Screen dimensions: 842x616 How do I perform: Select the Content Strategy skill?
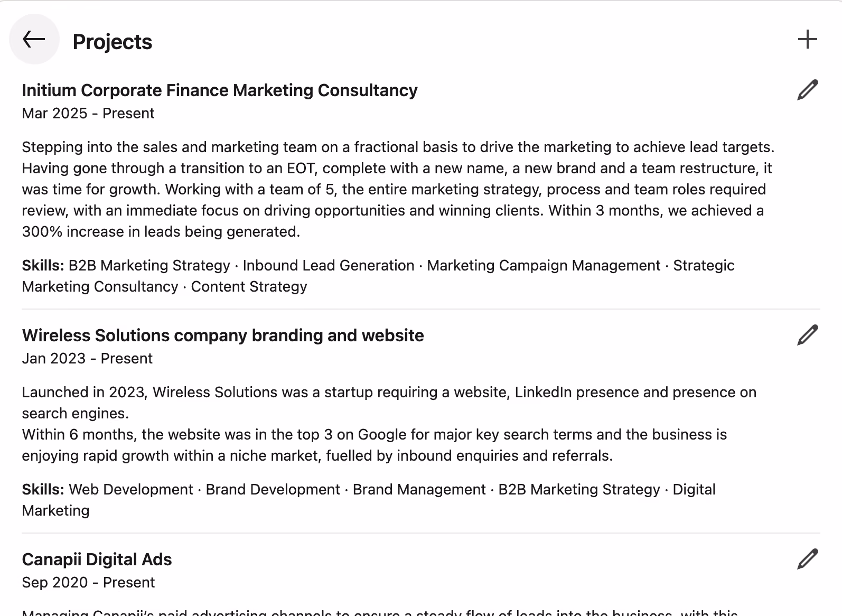pyautogui.click(x=249, y=286)
